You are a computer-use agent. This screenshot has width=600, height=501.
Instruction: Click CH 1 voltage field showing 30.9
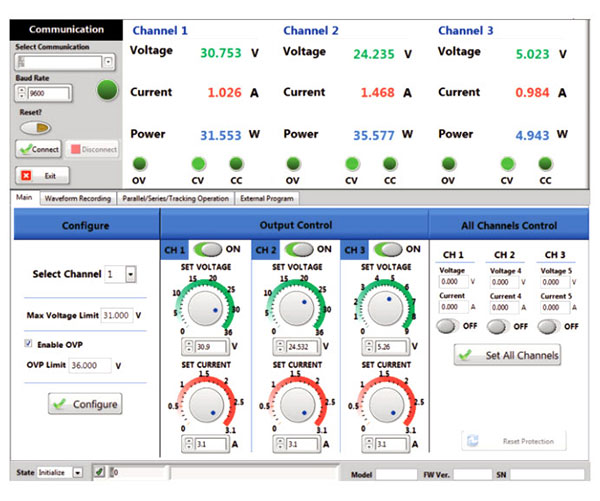click(x=210, y=346)
